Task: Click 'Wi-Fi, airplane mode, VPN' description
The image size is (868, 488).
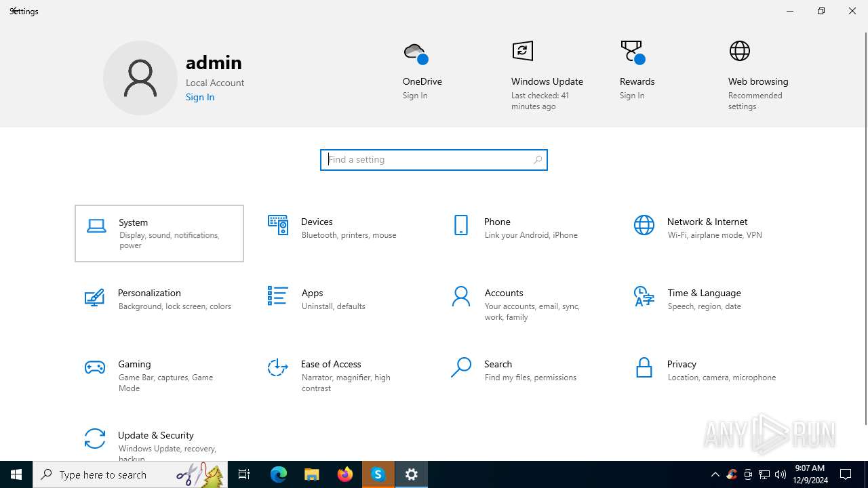Action: [x=715, y=235]
